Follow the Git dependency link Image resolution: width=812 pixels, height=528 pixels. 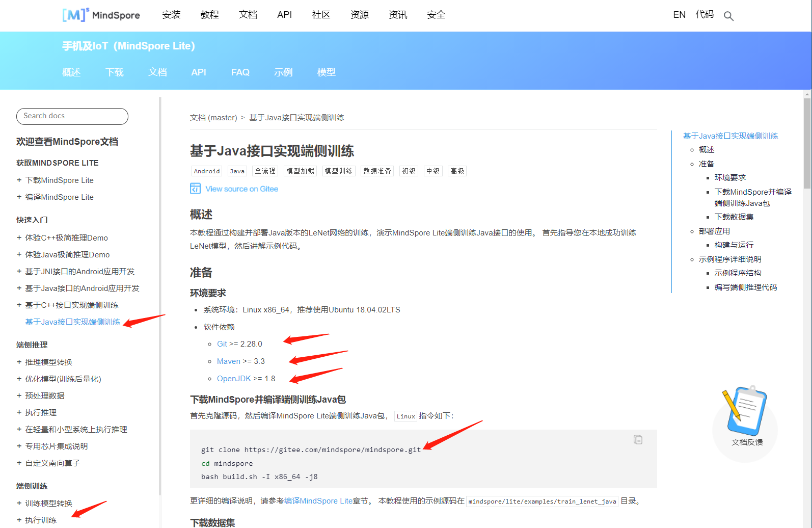[x=222, y=344]
